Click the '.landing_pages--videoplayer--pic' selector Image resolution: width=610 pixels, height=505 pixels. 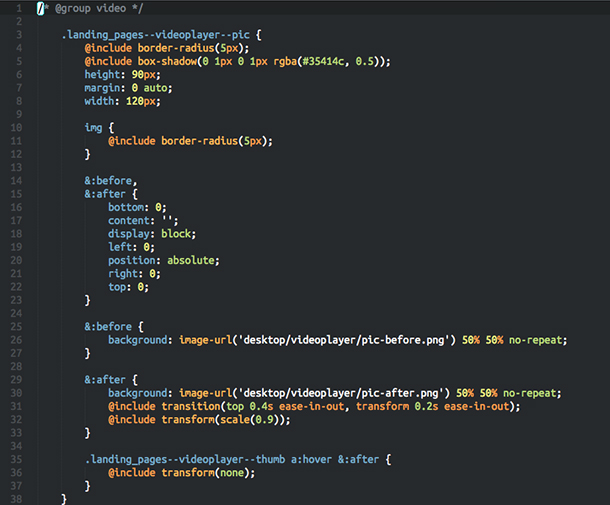(156, 35)
